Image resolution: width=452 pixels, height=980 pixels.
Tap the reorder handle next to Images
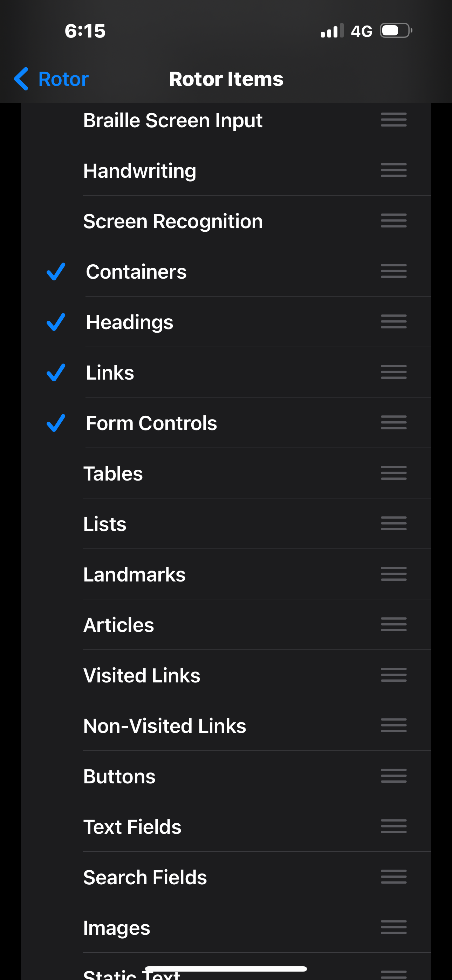(393, 927)
